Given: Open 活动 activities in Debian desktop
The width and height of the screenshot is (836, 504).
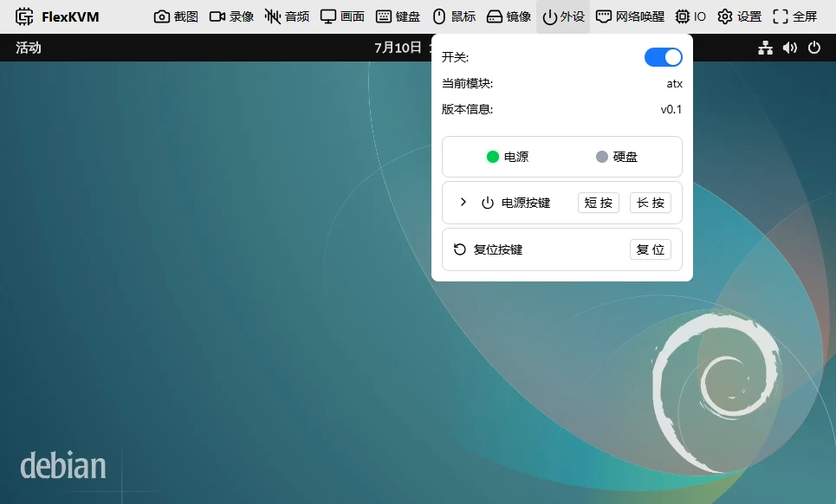Looking at the screenshot, I should point(29,48).
